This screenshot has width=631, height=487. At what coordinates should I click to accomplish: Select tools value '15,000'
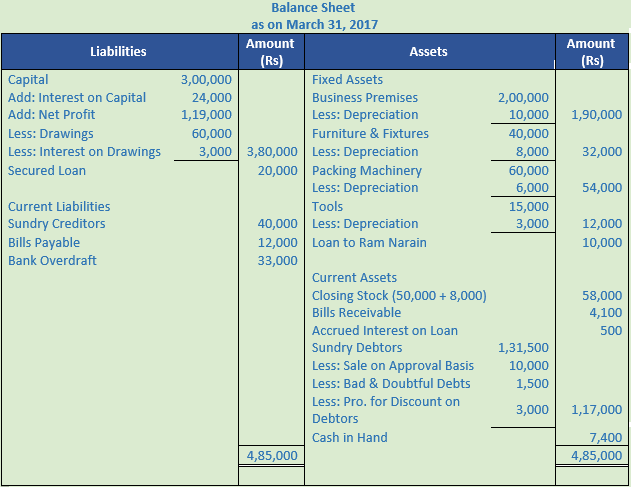point(529,206)
